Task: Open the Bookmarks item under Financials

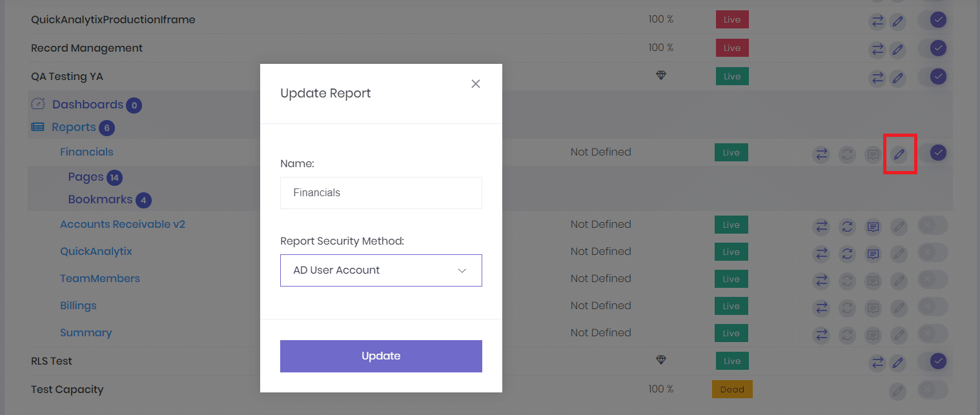Action: click(101, 199)
